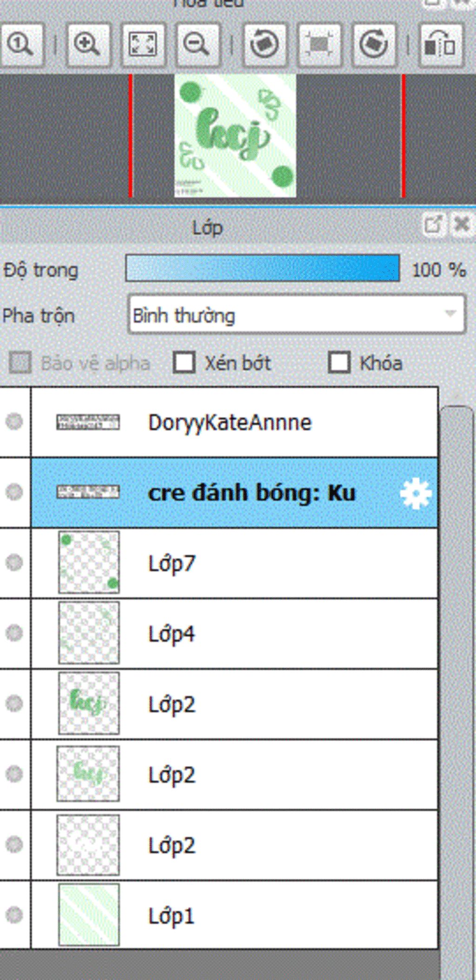This screenshot has height=980, width=476.
Task: Adjust the Độ trong opacity slider
Action: 263,268
